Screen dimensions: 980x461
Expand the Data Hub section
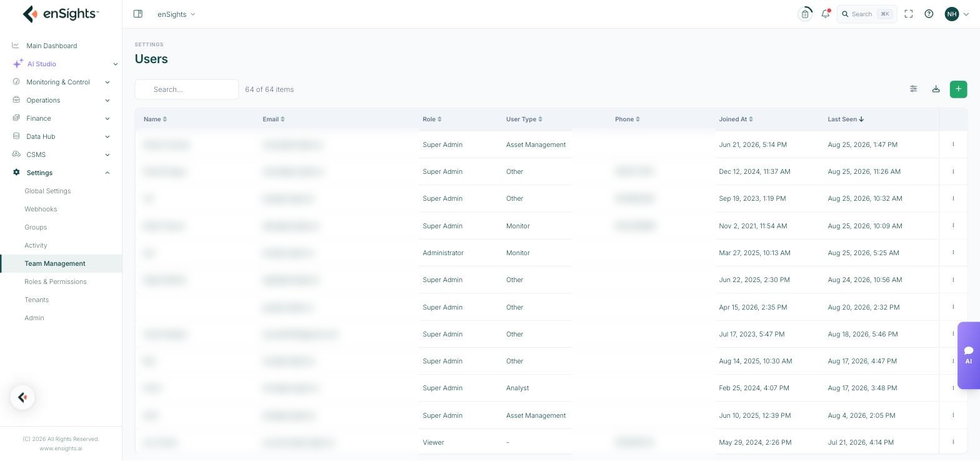(61, 136)
